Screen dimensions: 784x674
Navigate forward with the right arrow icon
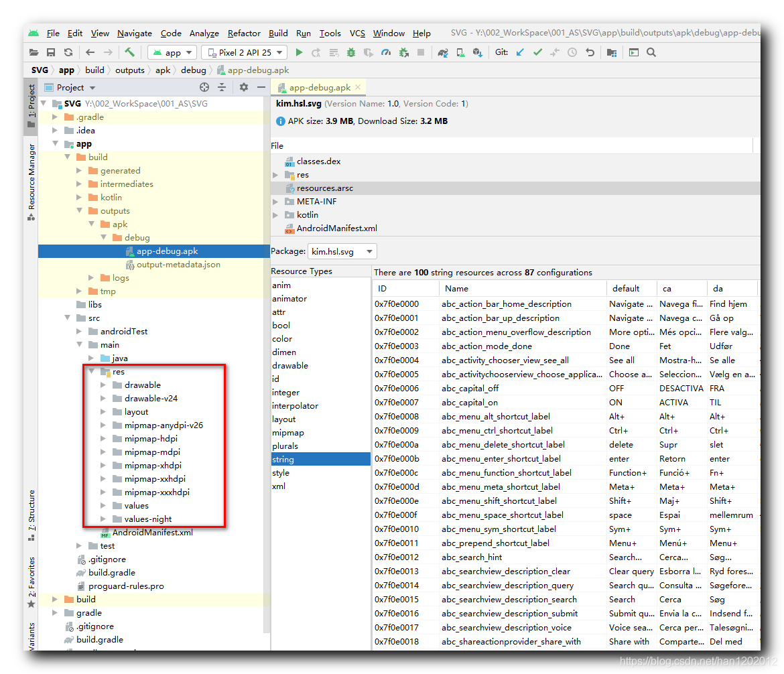(108, 52)
